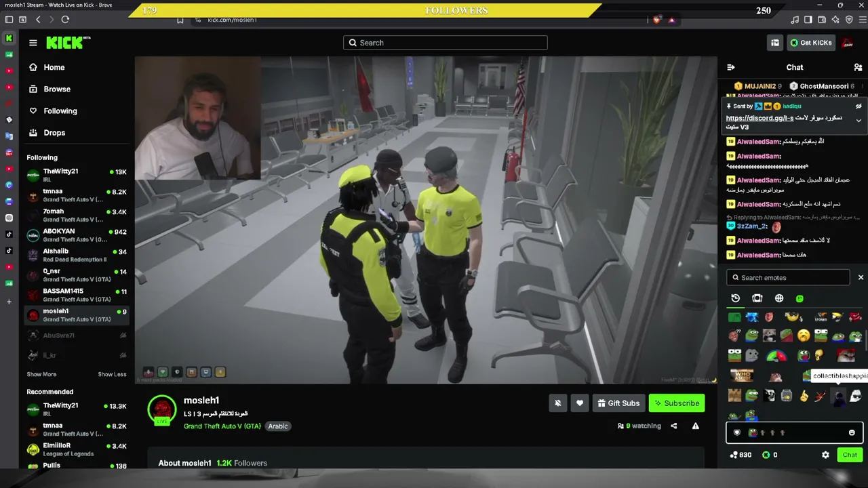The width and height of the screenshot is (868, 488).
Task: Open the Kick tab in Brave sidebar
Action: [9, 39]
